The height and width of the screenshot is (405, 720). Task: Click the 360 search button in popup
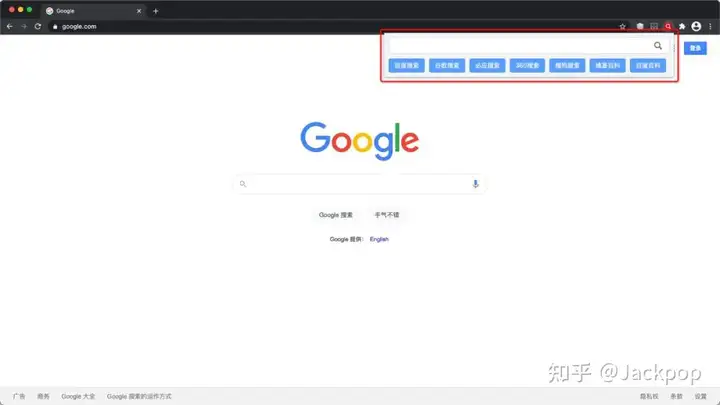[x=527, y=65]
